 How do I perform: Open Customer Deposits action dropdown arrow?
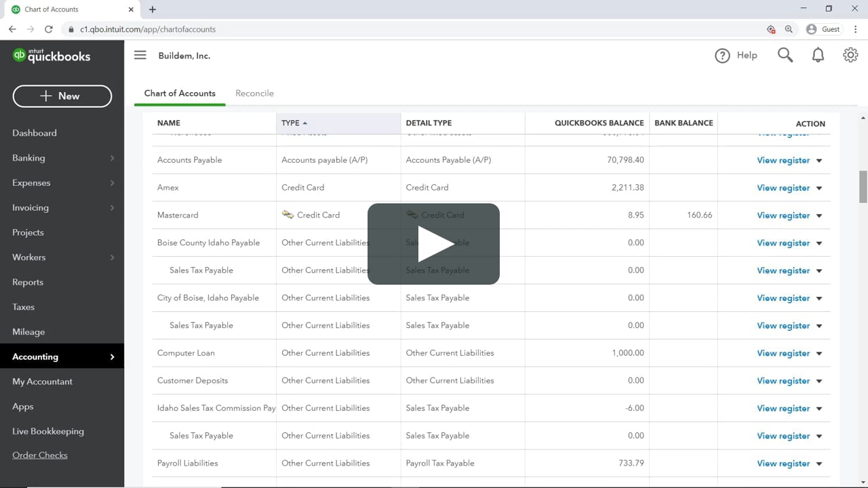819,381
